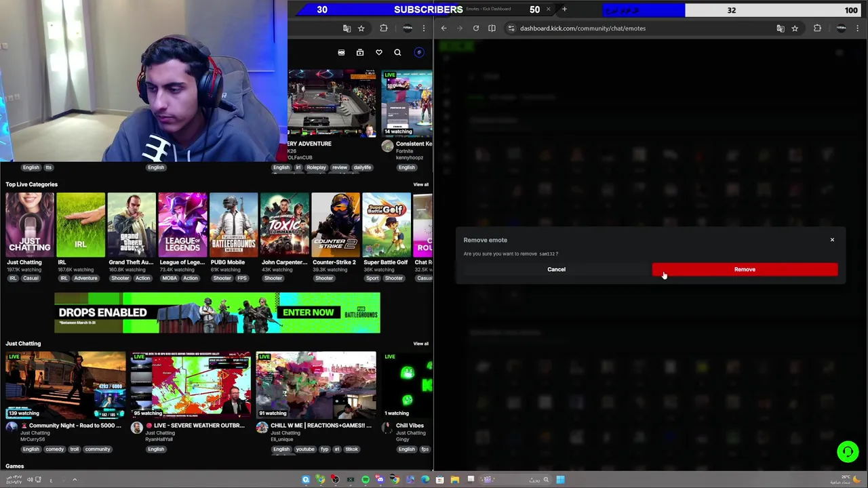Open Microsoft Store from taskbar
The width and height of the screenshot is (868, 488).
[439, 480]
